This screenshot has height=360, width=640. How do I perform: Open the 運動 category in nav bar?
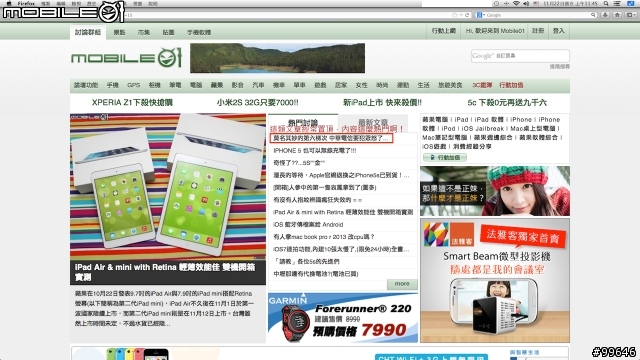tap(403, 85)
